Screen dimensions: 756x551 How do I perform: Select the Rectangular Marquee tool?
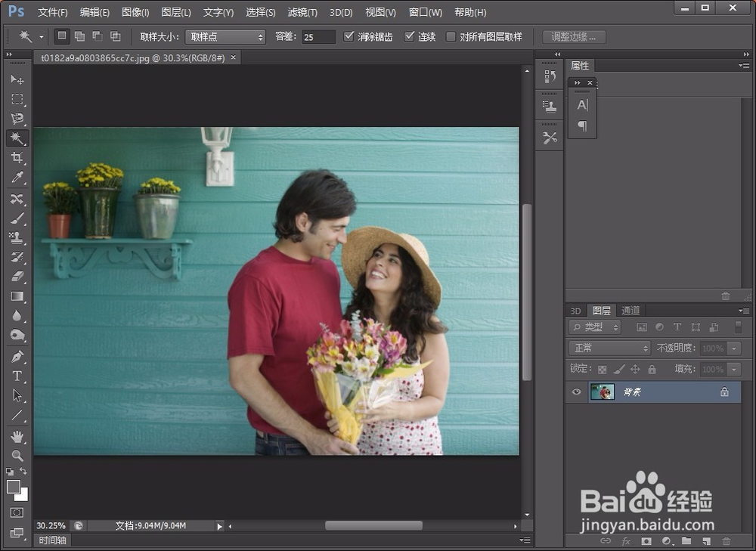17,99
